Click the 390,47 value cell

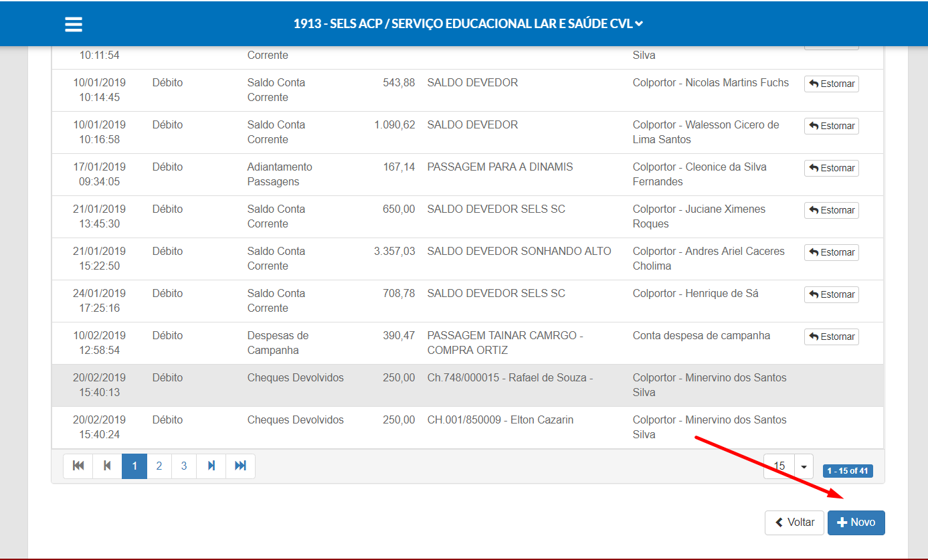click(399, 336)
